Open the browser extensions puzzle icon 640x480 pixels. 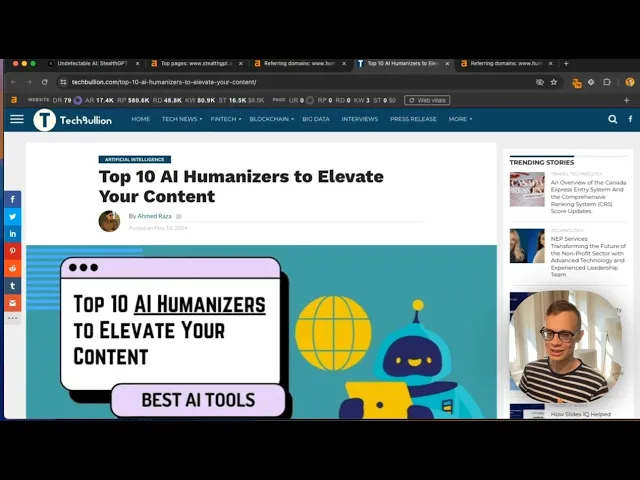click(x=607, y=82)
